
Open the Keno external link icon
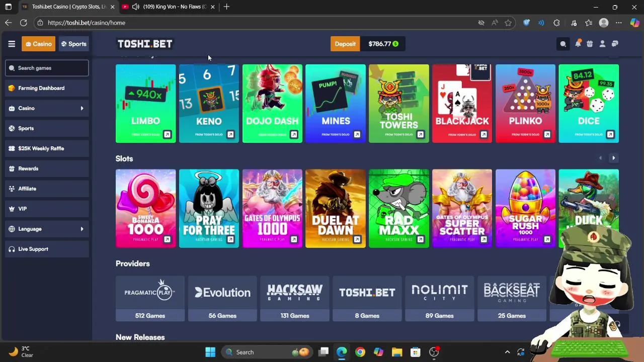[x=230, y=134]
